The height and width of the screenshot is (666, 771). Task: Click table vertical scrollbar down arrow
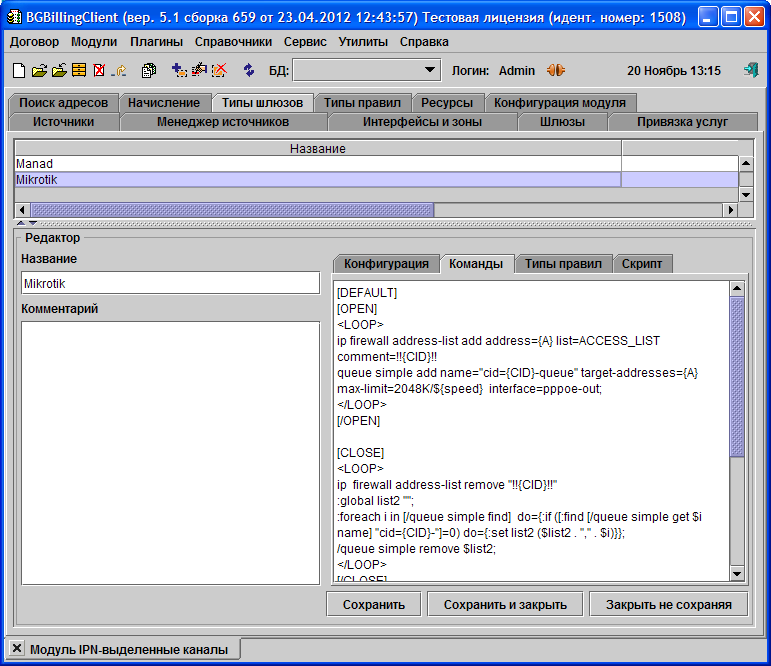(746, 195)
